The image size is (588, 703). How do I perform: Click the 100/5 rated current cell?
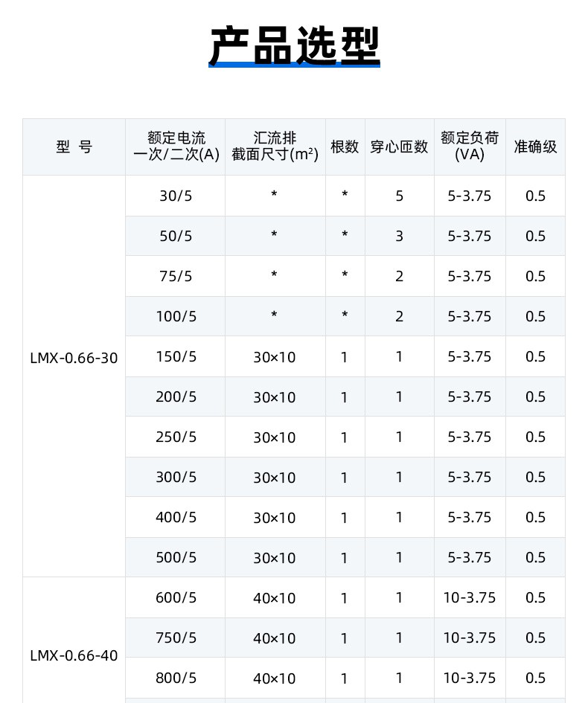pyautogui.click(x=176, y=316)
